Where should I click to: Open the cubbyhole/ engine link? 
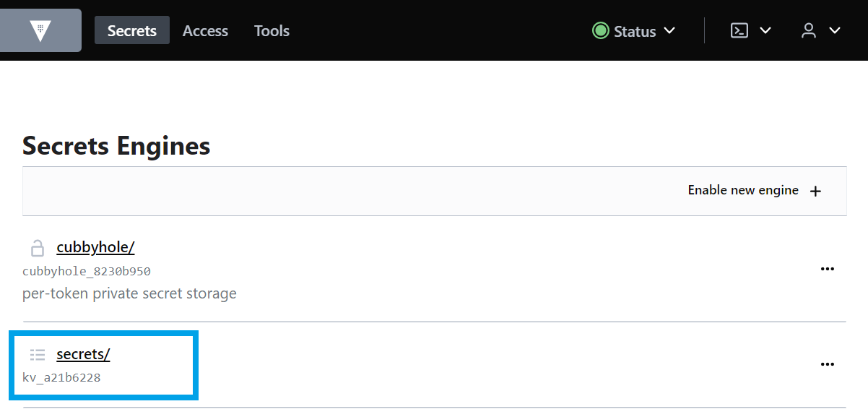95,247
